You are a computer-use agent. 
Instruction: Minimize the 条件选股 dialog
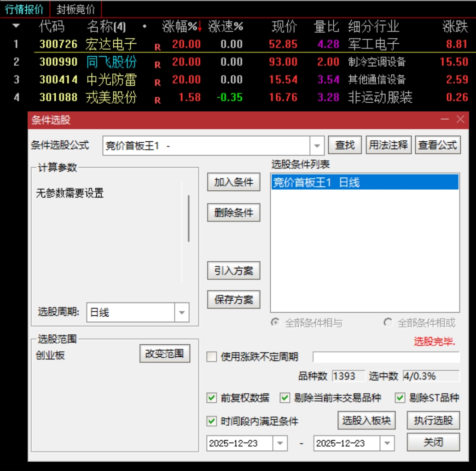point(445,119)
